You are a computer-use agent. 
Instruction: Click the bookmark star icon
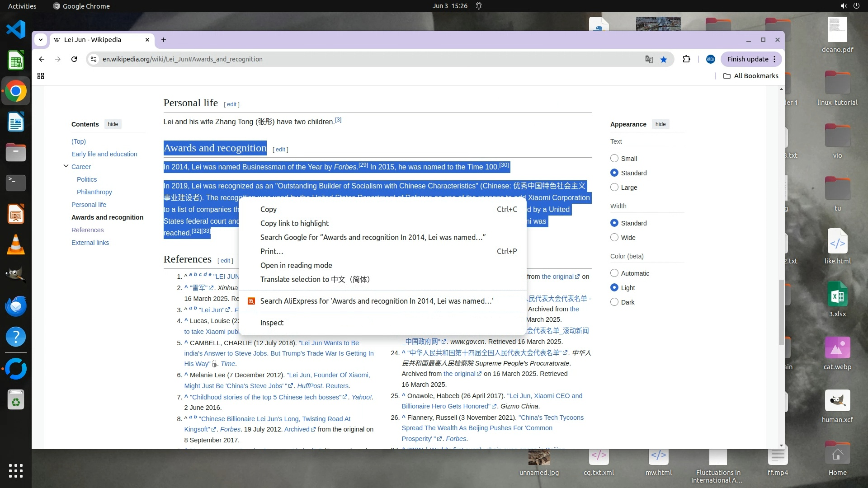point(663,59)
